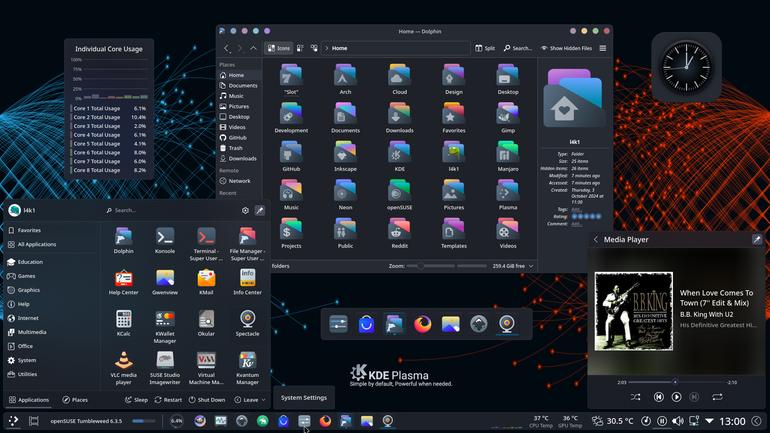Screen dimensions: 770x433
Task: Switch to Applications tab in launcher
Action: [x=29, y=400]
